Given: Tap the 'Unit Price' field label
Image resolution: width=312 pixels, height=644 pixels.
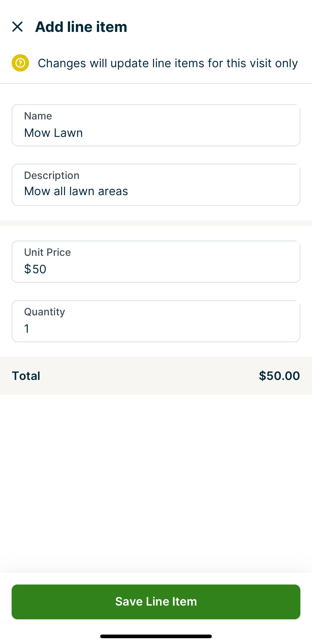Looking at the screenshot, I should pos(47,252).
